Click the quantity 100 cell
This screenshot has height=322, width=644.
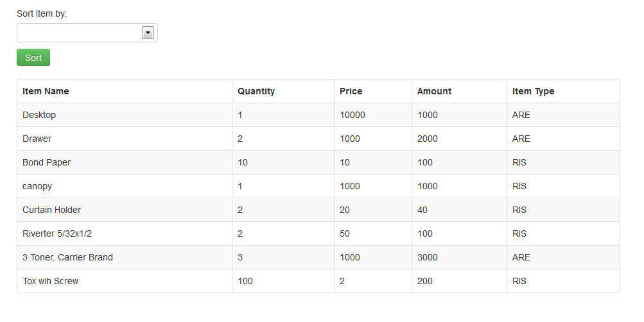(283, 281)
